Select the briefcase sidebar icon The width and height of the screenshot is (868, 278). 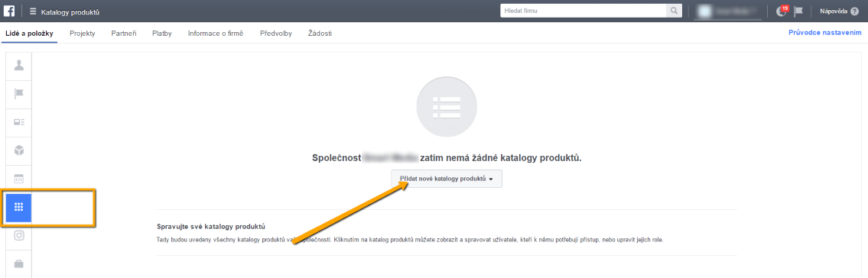[x=19, y=263]
